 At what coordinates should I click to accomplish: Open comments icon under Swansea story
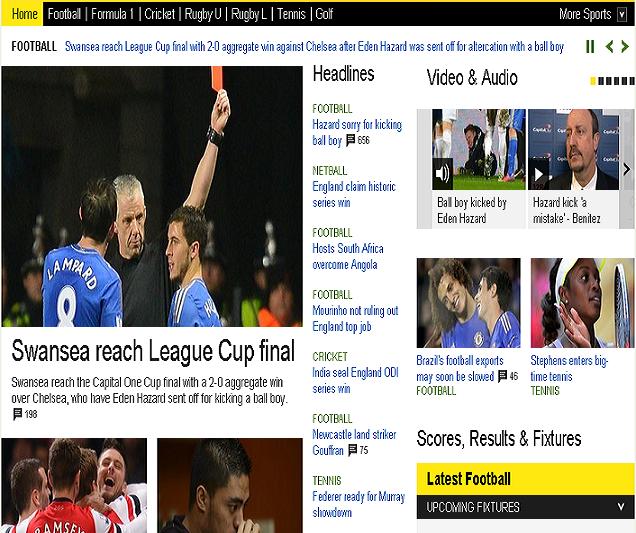coord(17,414)
